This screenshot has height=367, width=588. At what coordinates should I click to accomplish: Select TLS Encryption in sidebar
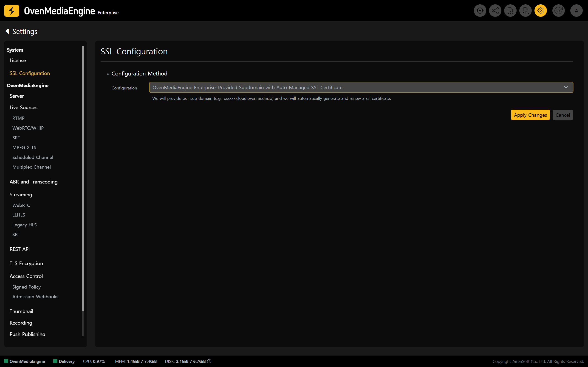[x=26, y=263]
